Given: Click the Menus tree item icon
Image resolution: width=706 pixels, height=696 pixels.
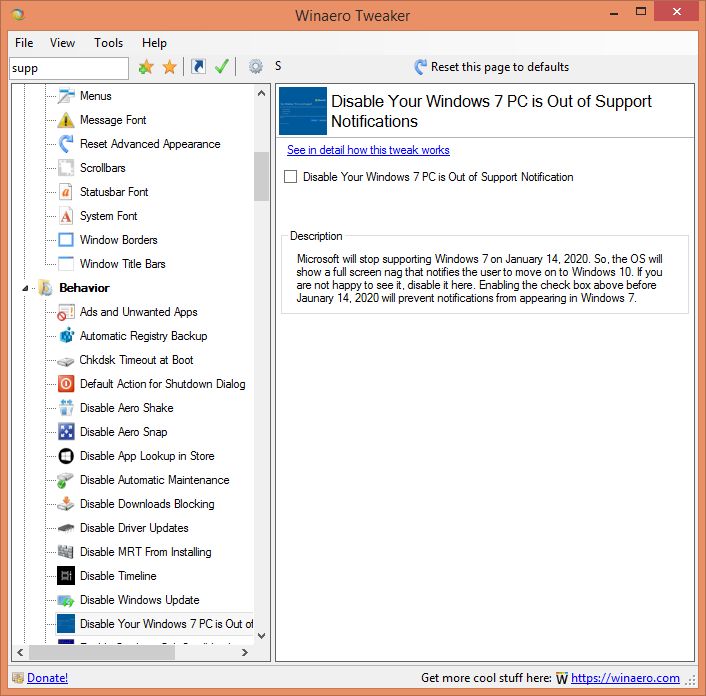Looking at the screenshot, I should click(66, 96).
